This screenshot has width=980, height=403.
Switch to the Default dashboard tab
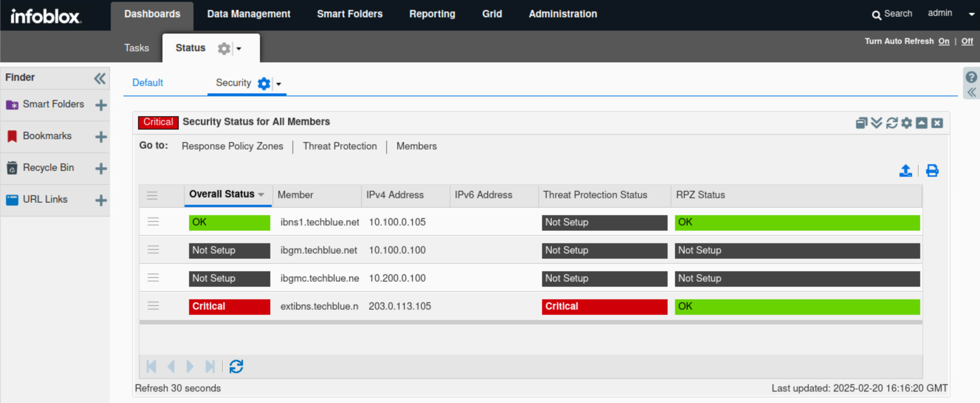point(147,83)
